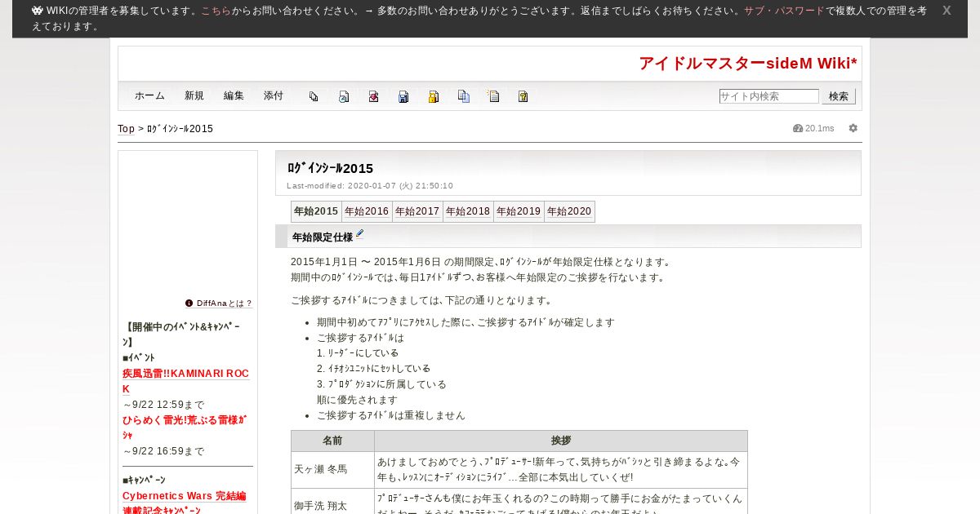Click the 名前 table header
The width and height of the screenshot is (980, 514).
(x=332, y=441)
